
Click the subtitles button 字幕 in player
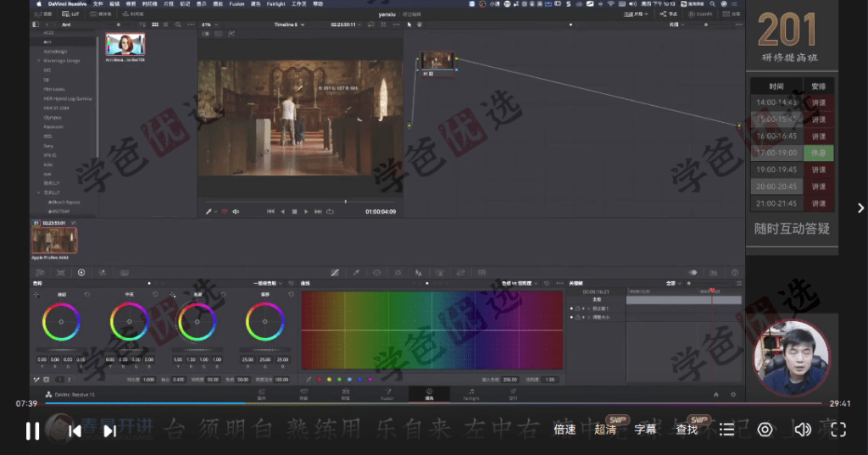point(645,430)
